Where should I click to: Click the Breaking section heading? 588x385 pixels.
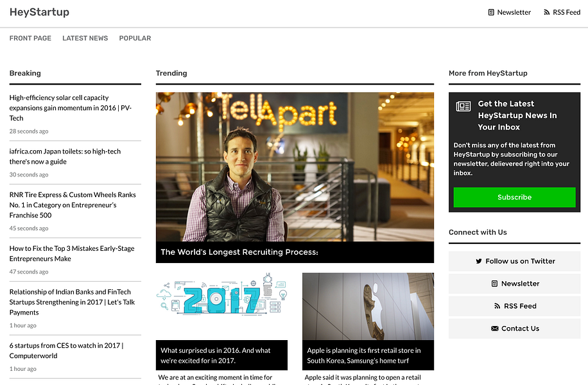(25, 74)
